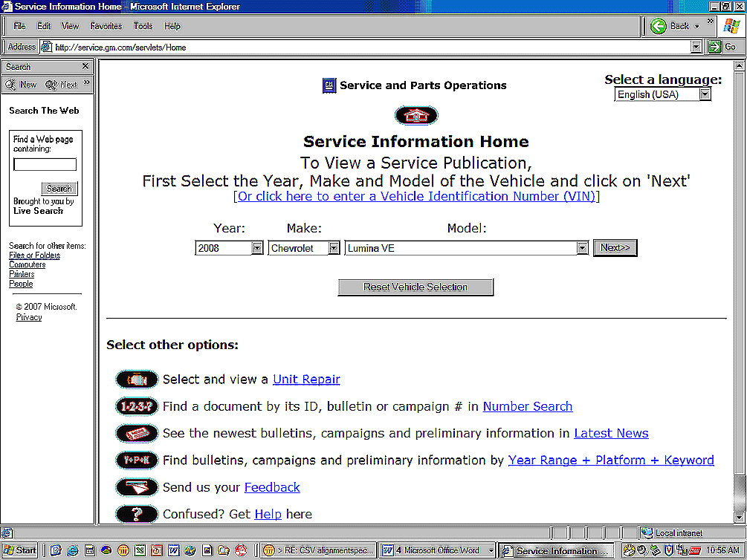Follow the VIN entry link
This screenshot has height=560, width=747.
(x=416, y=197)
